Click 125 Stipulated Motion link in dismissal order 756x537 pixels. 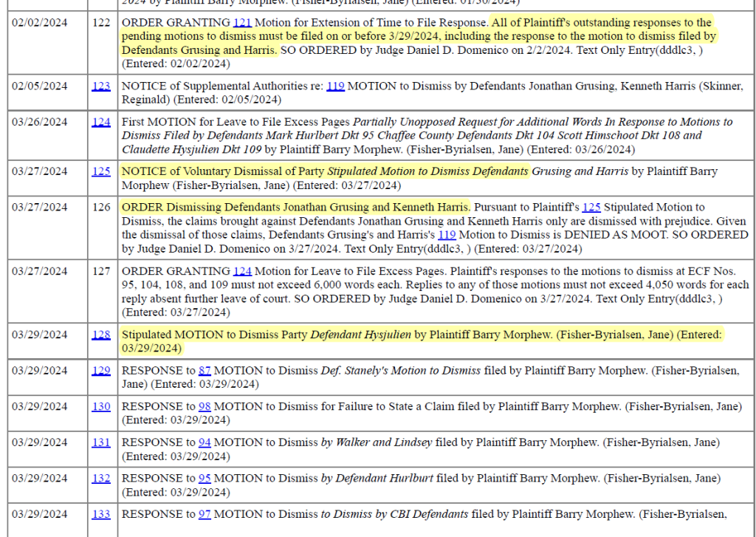pos(591,207)
